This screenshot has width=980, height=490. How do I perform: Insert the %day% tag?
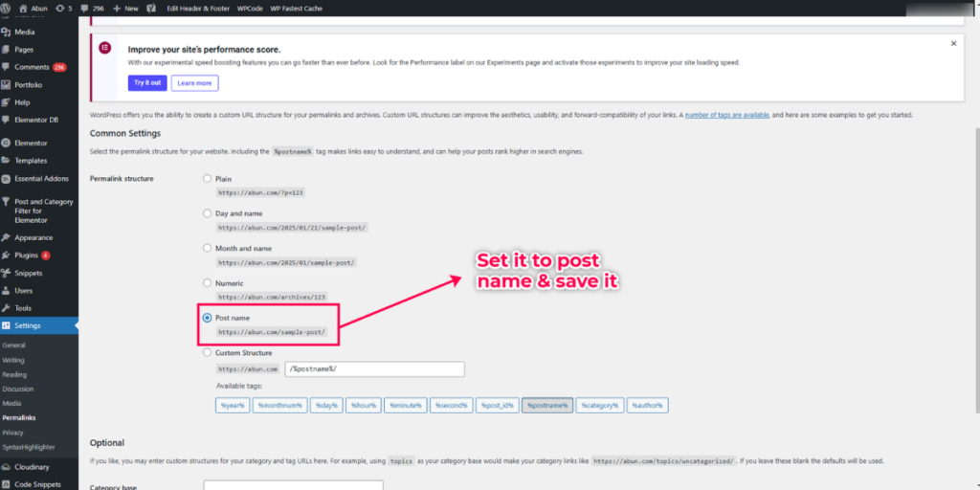326,406
